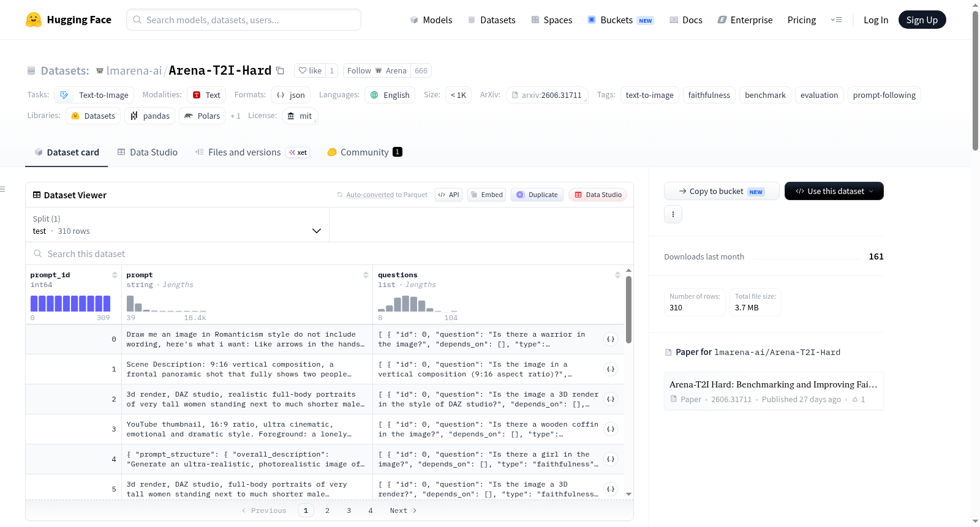Viewport: 980px width, 527px height.
Task: Go to page 4 of the dataset
Action: [371, 510]
